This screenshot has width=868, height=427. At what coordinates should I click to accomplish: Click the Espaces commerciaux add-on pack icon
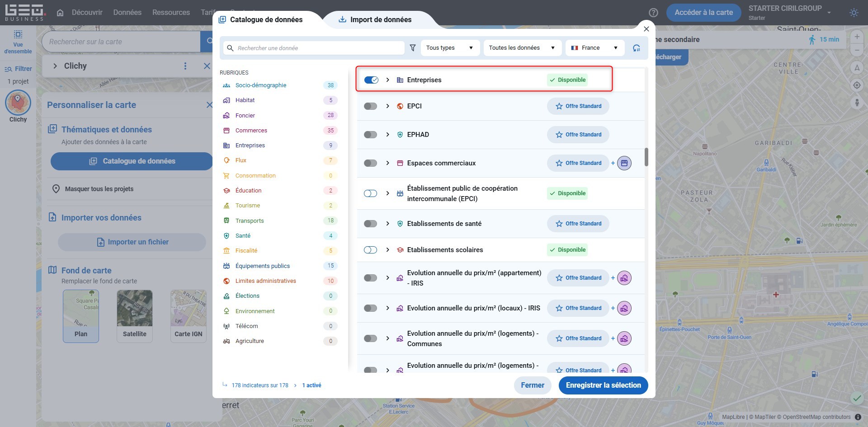point(624,163)
